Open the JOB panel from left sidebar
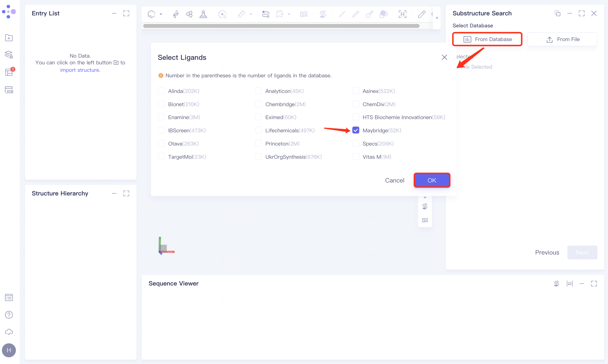This screenshot has width=608, height=364. [9, 90]
